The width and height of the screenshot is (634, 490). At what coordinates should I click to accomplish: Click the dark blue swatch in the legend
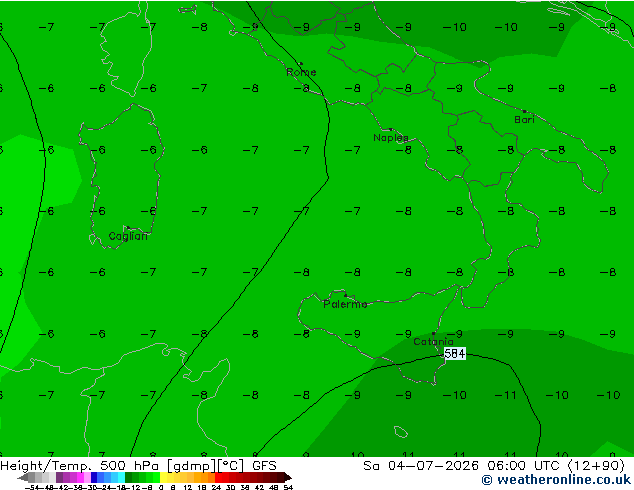click(x=94, y=477)
